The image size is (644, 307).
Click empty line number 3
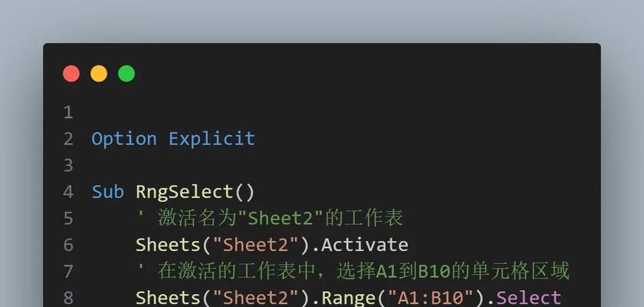[68, 165]
